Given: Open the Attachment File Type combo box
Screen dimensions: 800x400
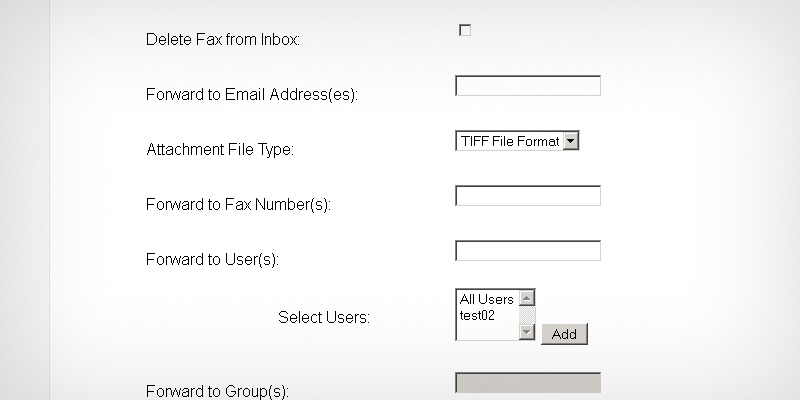Looking at the screenshot, I should pos(509,141).
